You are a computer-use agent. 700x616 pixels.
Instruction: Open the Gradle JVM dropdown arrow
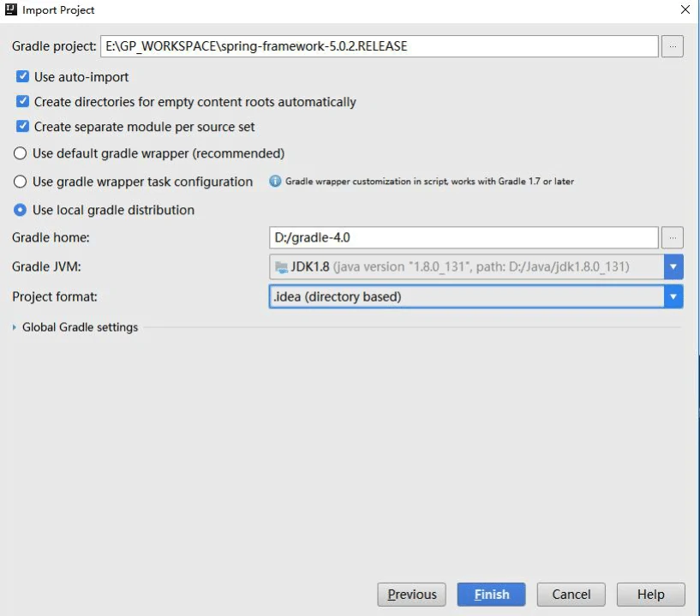(673, 266)
